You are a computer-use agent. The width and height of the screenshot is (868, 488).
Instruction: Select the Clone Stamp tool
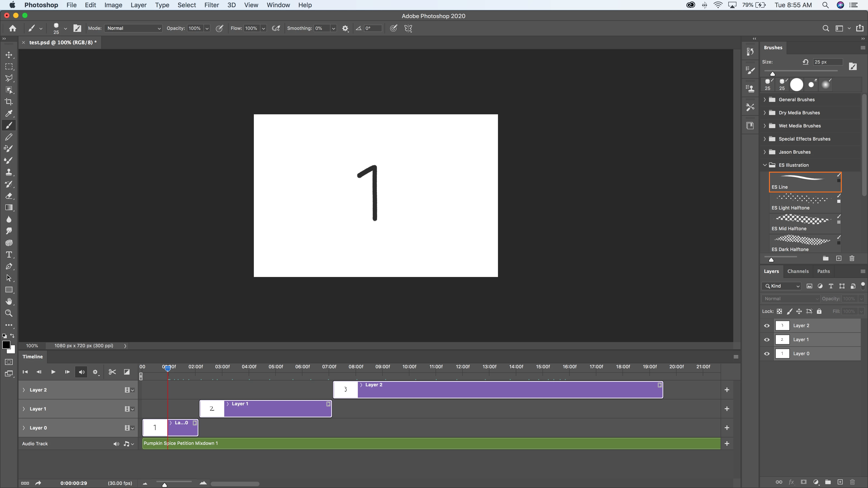coord(9,172)
